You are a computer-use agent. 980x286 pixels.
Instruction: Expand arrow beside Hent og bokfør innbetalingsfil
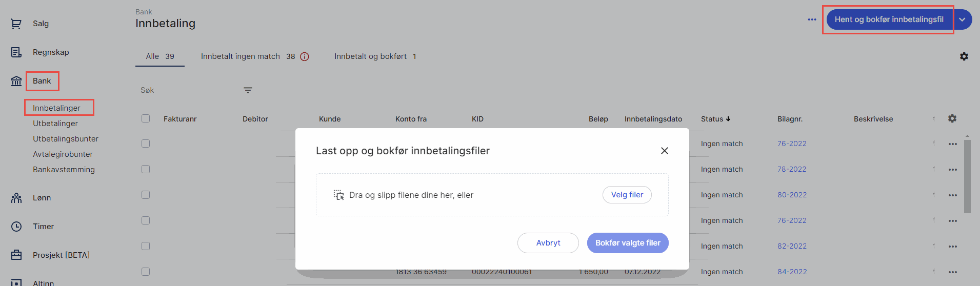tap(963, 19)
